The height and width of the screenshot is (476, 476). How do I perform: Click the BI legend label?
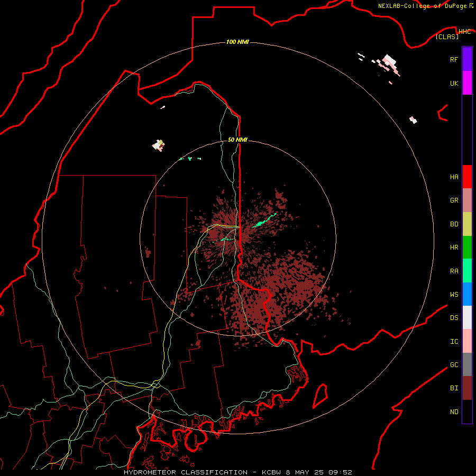[454, 388]
